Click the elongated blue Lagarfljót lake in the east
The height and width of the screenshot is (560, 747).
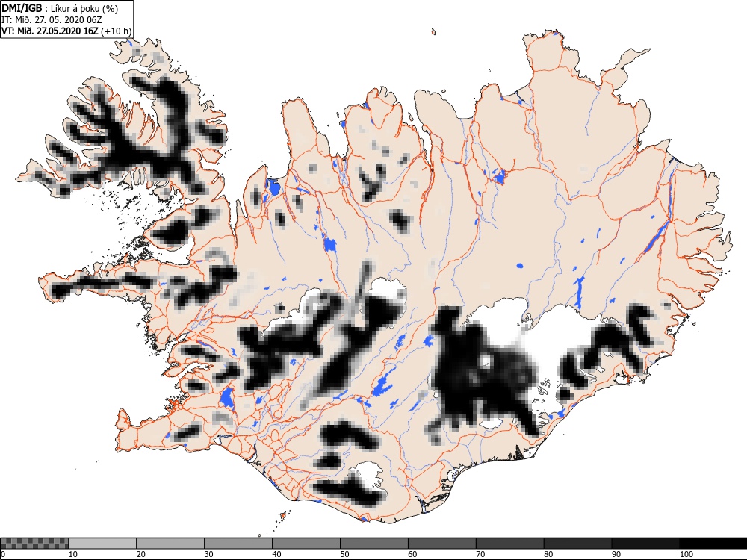click(x=657, y=237)
